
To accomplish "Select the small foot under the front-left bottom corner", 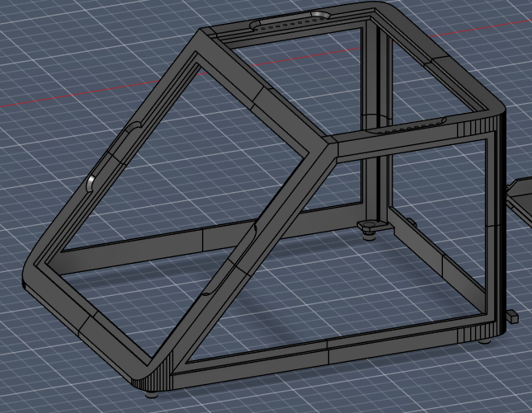I will [x=153, y=394].
